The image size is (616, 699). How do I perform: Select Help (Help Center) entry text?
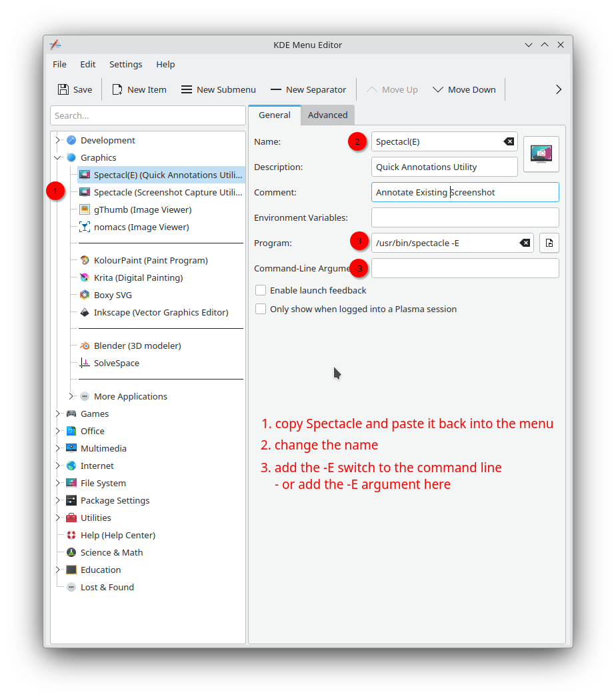point(118,535)
